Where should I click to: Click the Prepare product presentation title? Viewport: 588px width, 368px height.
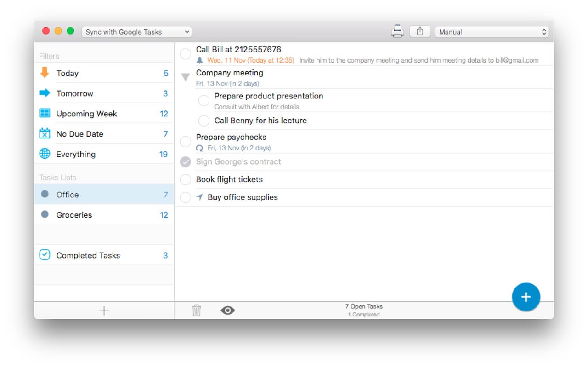pyautogui.click(x=269, y=96)
